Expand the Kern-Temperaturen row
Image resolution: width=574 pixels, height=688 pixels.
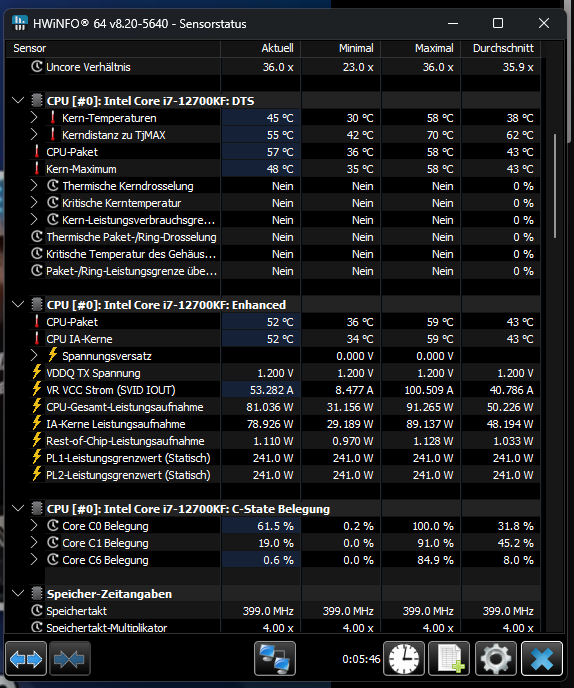[34, 118]
